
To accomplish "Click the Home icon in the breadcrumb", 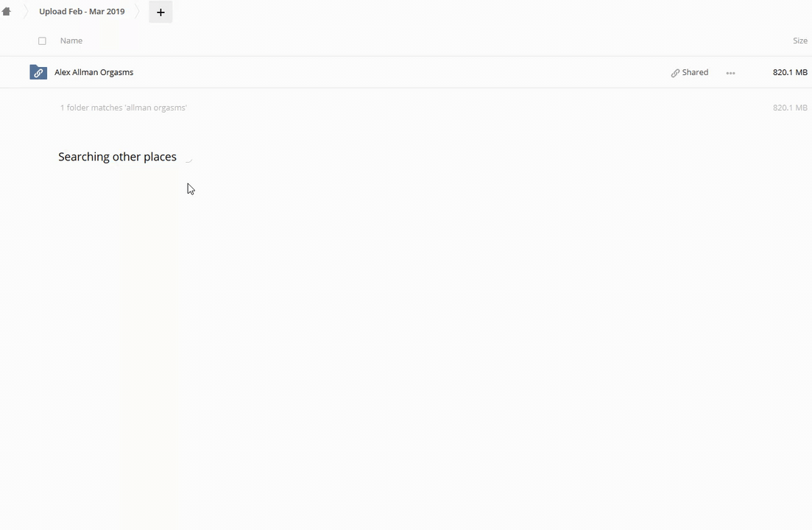I will tap(7, 12).
